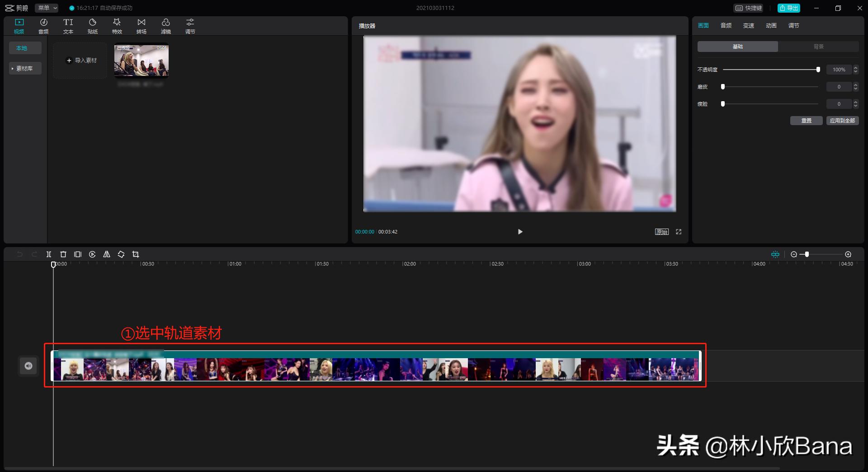Click the 不透明度 opacity slider handle

[818, 70]
